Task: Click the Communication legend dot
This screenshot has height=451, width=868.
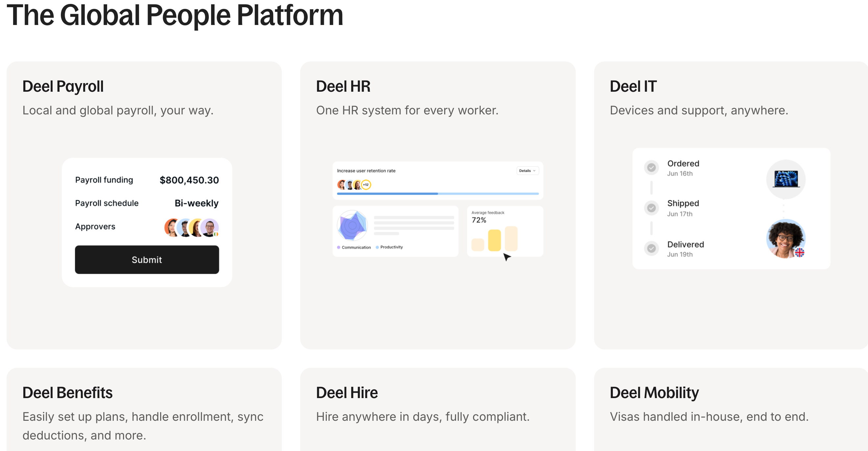Action: [338, 247]
